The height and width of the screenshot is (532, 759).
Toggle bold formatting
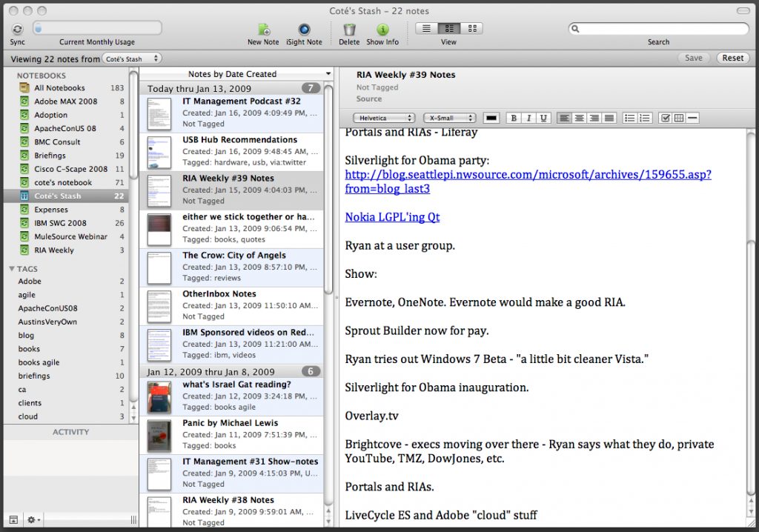tap(514, 118)
